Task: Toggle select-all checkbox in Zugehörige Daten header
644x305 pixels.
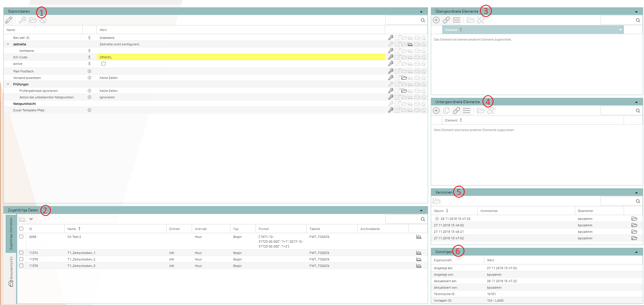Action: pos(21,229)
